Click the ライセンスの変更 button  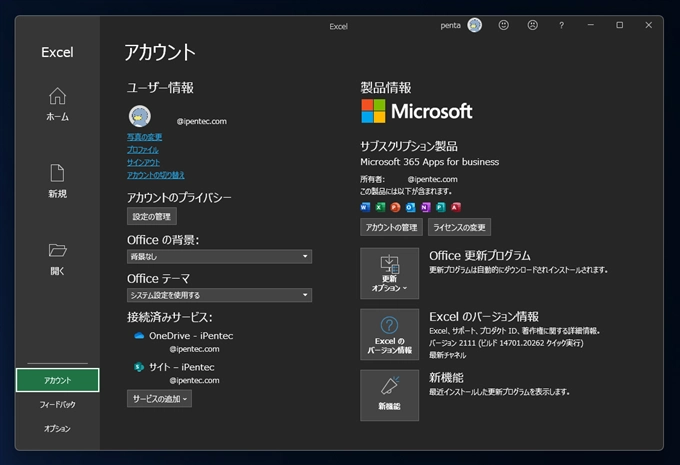point(459,227)
